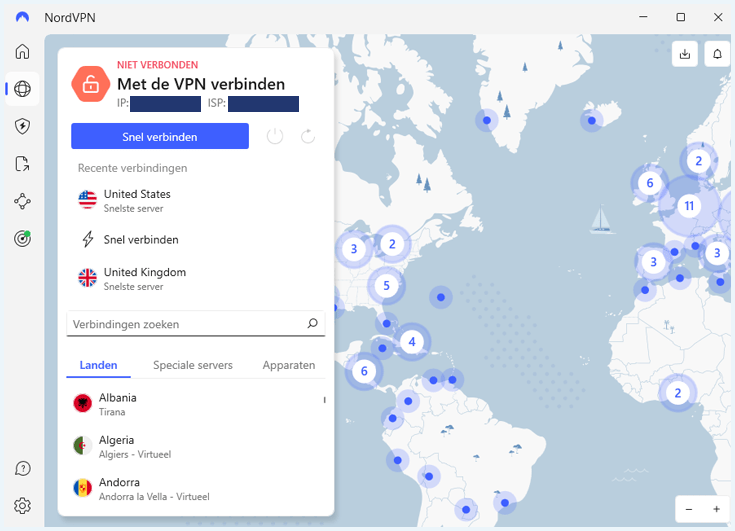Screen dimensions: 735x531
Task: Click the NordVPN logo in title bar
Action: click(22, 17)
